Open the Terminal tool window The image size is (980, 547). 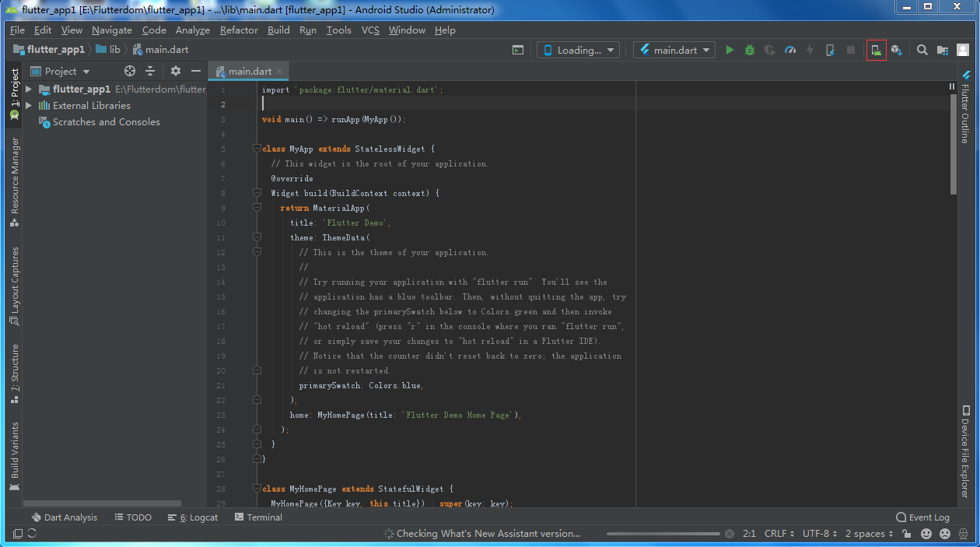[x=257, y=517]
